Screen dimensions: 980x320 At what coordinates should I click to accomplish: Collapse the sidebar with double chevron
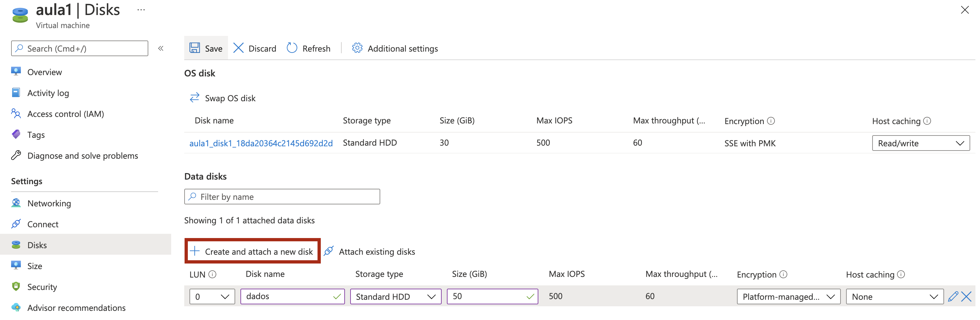point(161,48)
